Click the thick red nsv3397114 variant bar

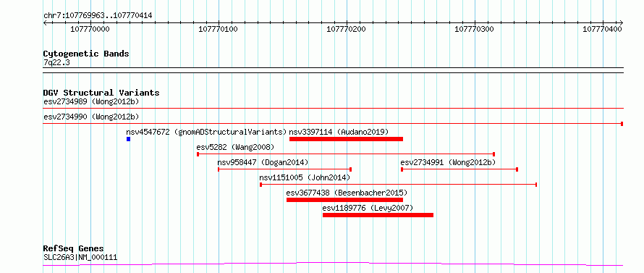coord(346,139)
